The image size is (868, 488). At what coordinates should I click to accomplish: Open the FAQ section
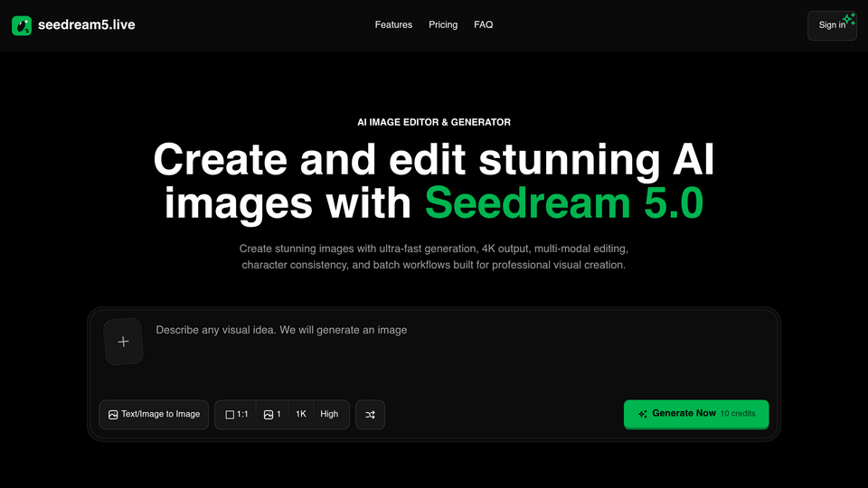pos(483,25)
